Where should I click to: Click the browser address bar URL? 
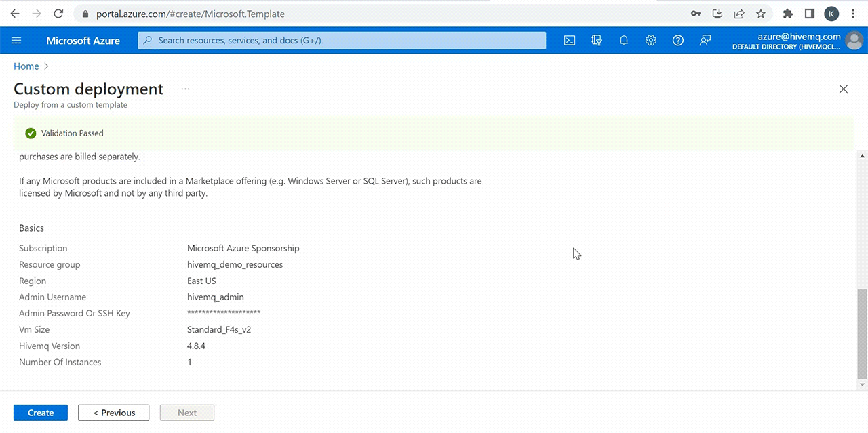point(191,14)
